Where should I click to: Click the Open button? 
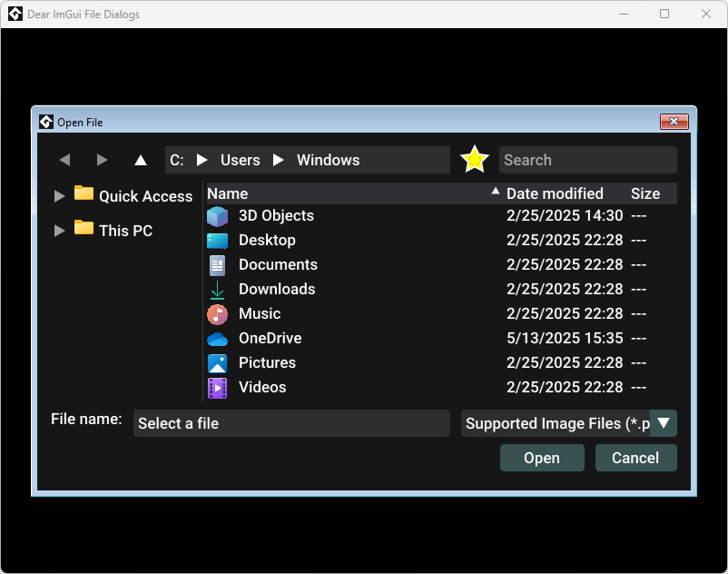[542, 458]
